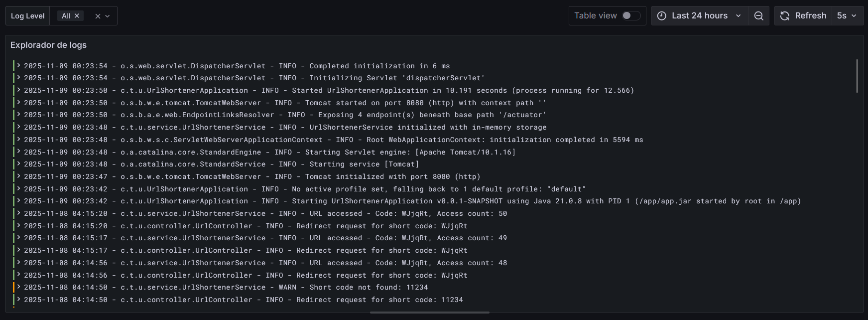Click the horizontal scrollbar at the panel bottom
Screen dimensions: 868x320
(429, 313)
